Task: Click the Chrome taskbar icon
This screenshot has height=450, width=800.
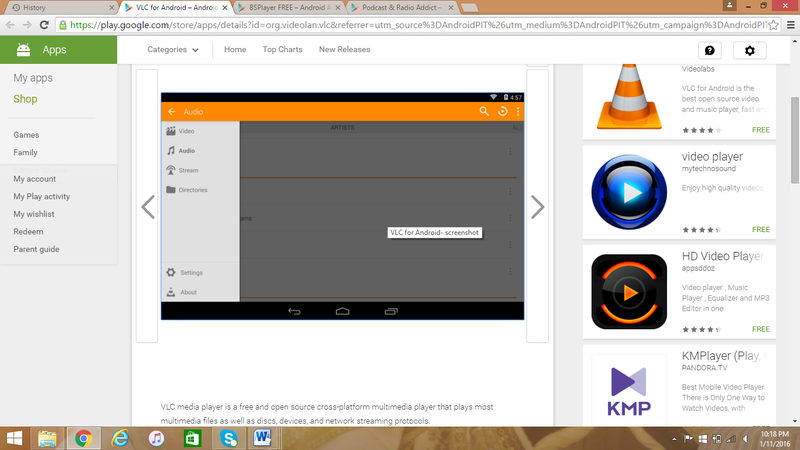Action: 83,438
